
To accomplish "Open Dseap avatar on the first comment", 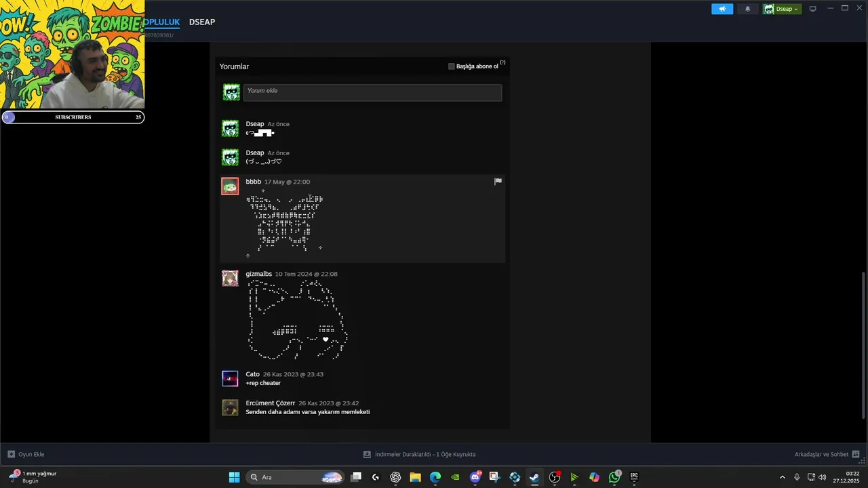I will click(230, 129).
